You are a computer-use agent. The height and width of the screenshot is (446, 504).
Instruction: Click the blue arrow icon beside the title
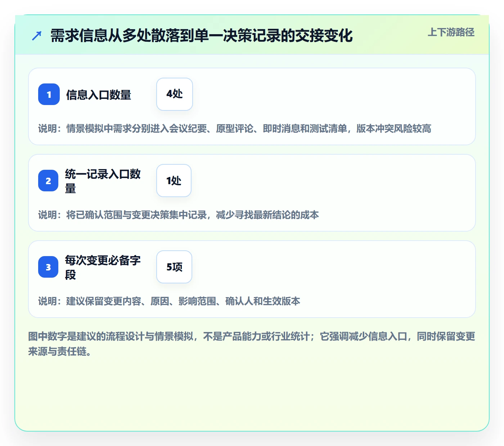click(x=37, y=36)
